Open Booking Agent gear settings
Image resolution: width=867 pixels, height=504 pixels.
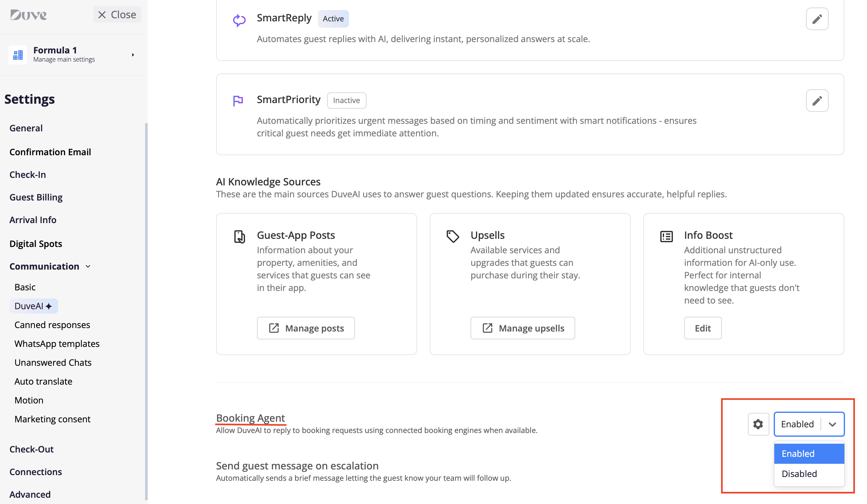(758, 424)
